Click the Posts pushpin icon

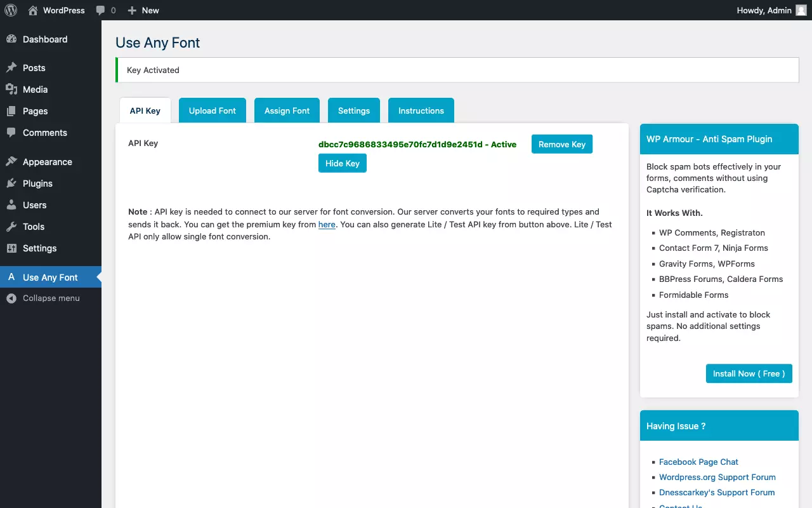click(11, 68)
